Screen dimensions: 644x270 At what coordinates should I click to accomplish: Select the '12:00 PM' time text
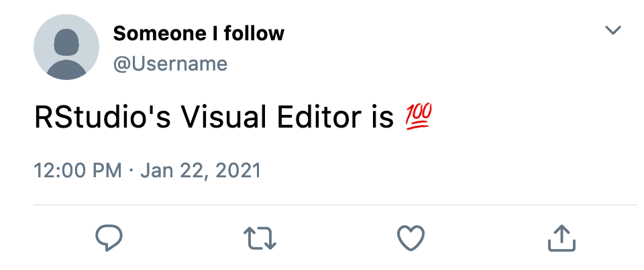(78, 171)
